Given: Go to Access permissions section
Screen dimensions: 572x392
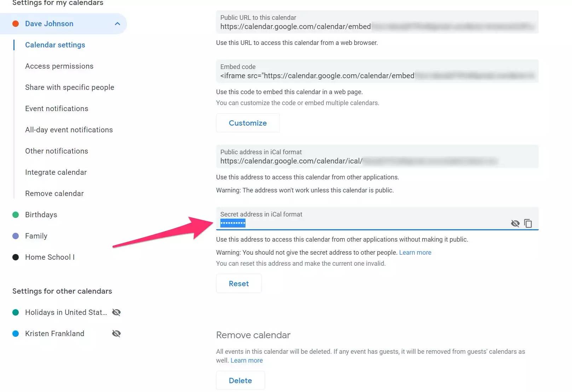Looking at the screenshot, I should [x=59, y=66].
